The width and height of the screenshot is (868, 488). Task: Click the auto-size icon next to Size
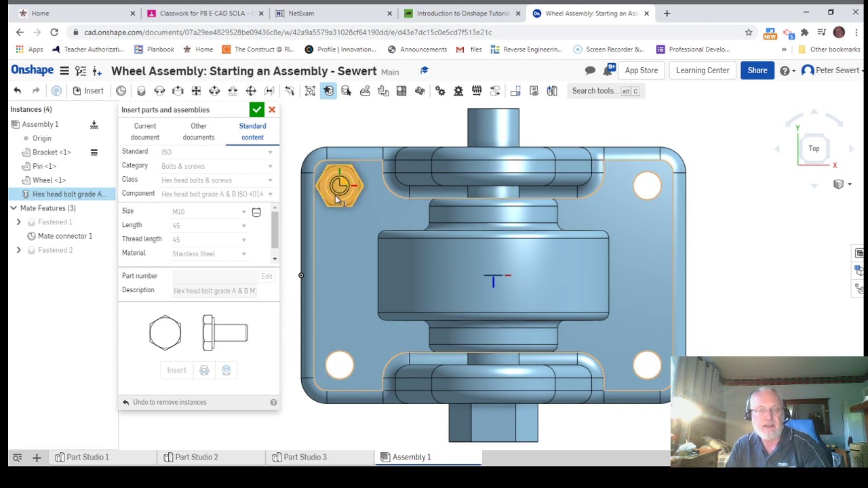pos(256,212)
